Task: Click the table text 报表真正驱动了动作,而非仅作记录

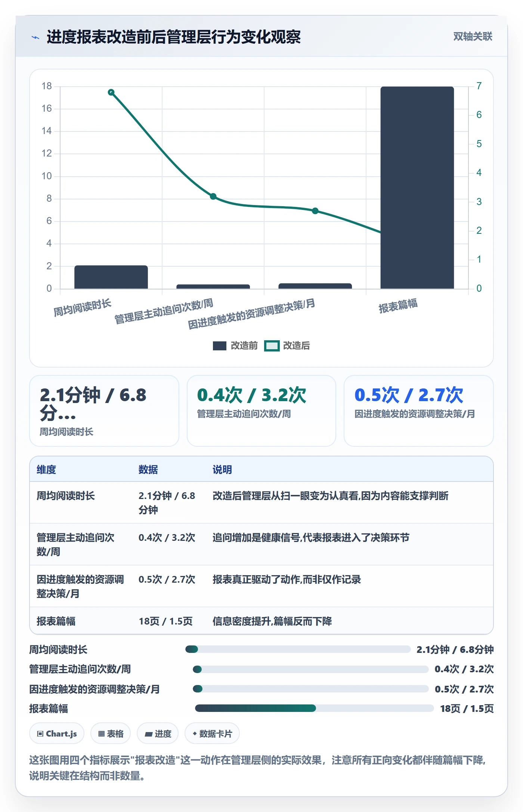Action: (x=287, y=579)
